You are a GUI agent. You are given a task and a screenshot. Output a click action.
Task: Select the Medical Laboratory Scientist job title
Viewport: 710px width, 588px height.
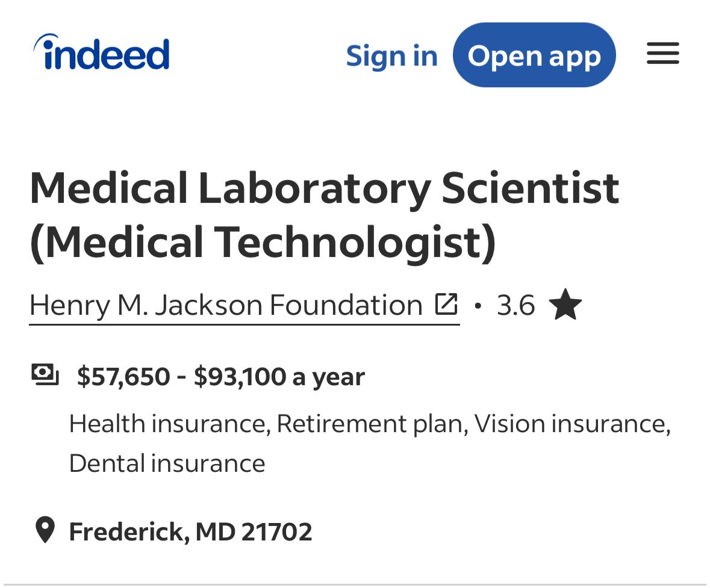[x=324, y=188]
